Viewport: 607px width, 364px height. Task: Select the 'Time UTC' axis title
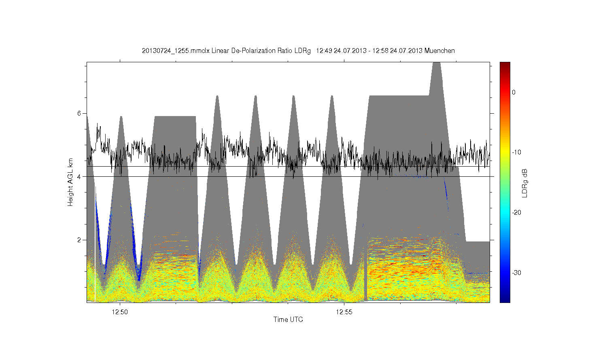click(x=288, y=320)
